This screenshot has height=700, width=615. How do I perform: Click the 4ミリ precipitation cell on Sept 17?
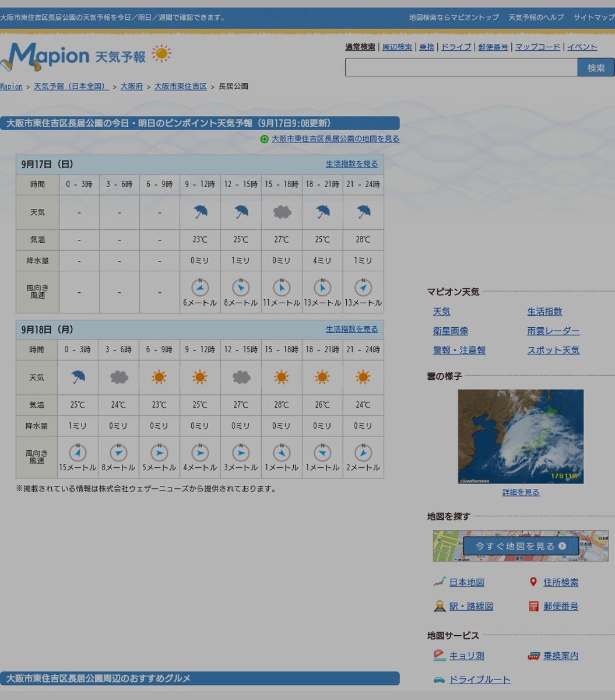(322, 261)
